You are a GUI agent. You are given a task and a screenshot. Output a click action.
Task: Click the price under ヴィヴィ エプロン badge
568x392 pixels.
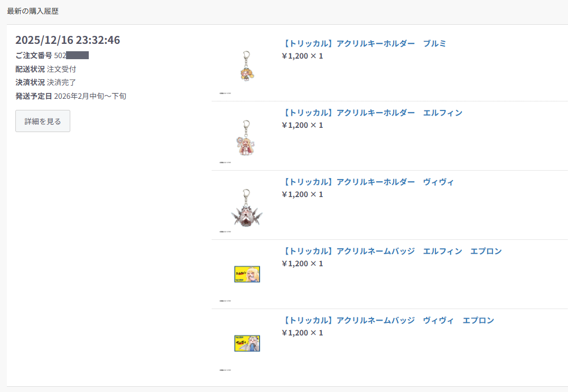tap(302, 333)
